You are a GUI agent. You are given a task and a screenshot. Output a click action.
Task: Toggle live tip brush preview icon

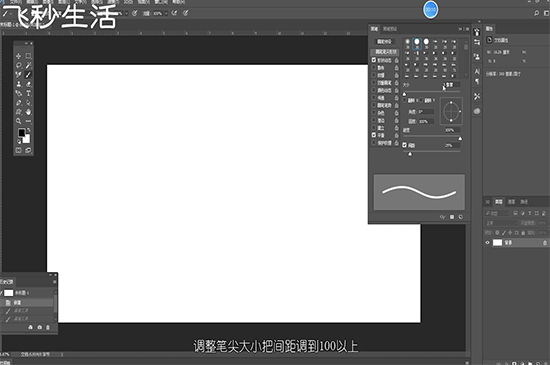443,217
